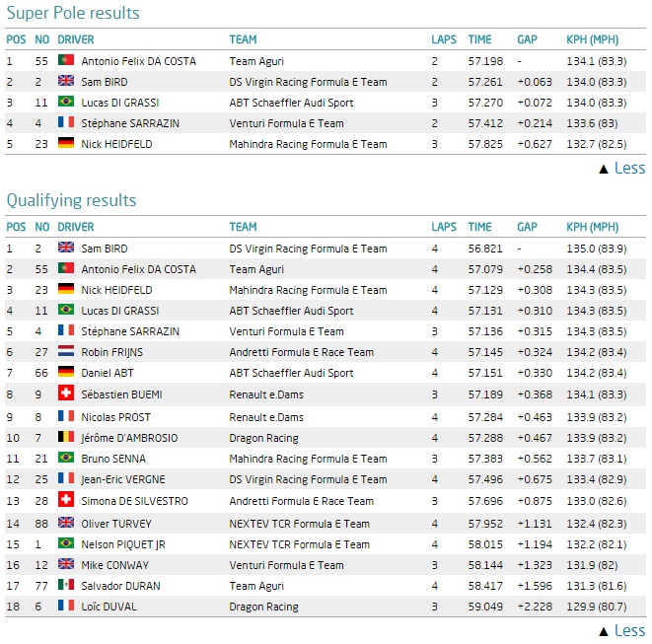Click KPH (MPH) header in Qualifying table

[593, 227]
